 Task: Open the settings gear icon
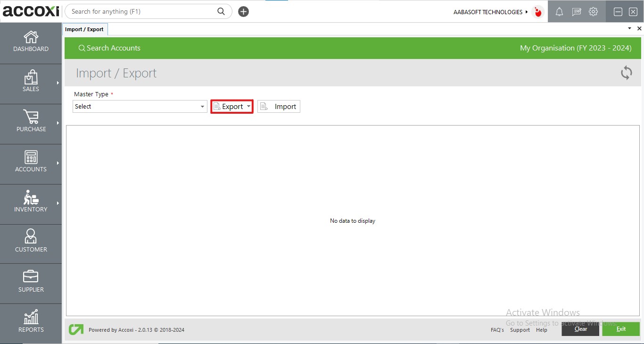[x=593, y=12]
